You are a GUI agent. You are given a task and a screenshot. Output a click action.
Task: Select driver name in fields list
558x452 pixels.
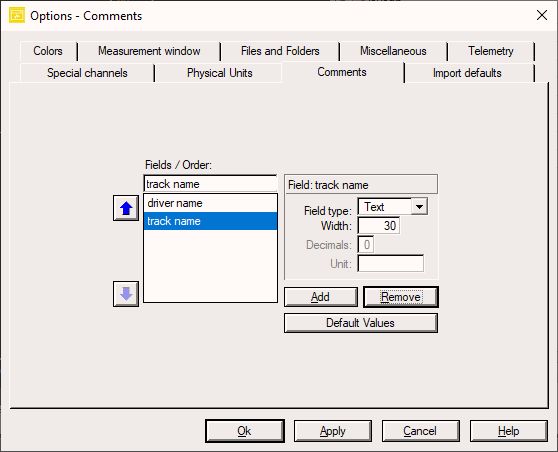tap(210, 203)
